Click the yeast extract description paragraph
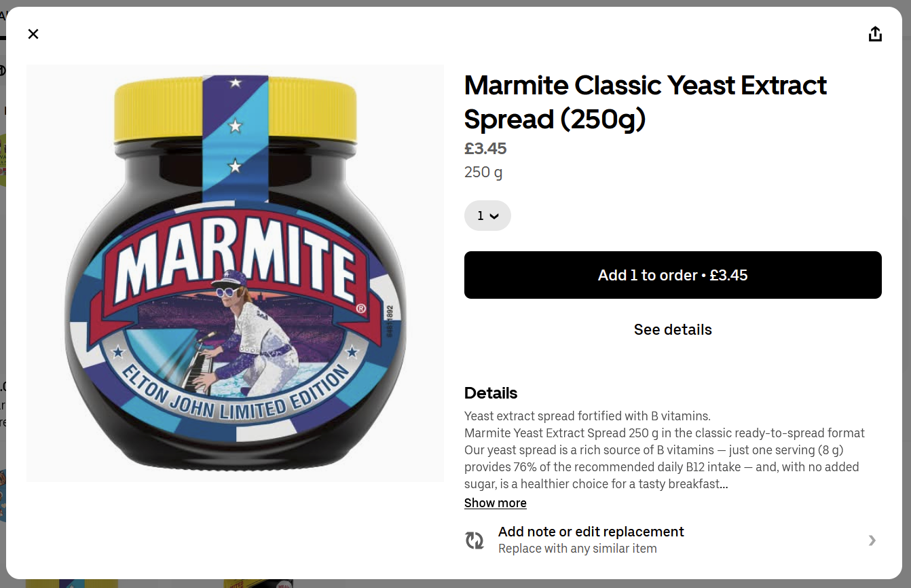 [x=665, y=450]
